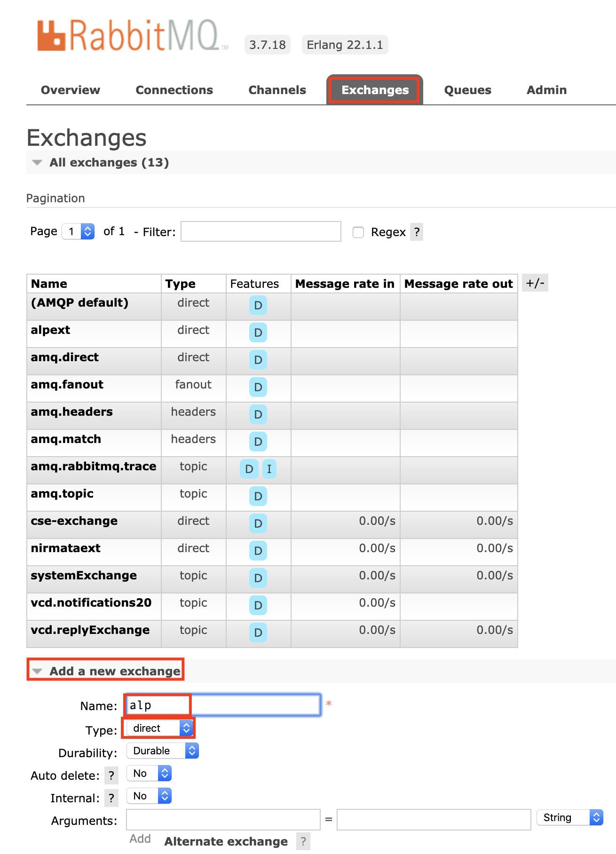
Task: Open the Page number dropdown
Action: point(79,231)
